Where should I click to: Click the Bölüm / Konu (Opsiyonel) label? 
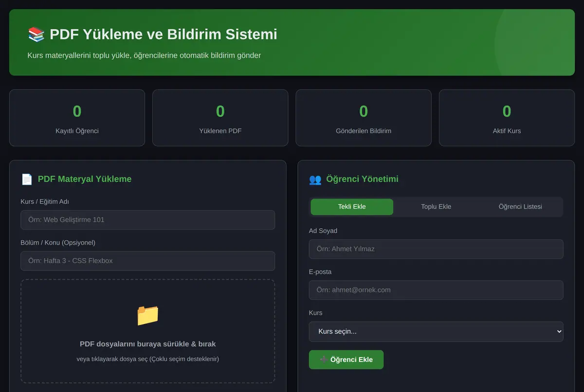58,243
